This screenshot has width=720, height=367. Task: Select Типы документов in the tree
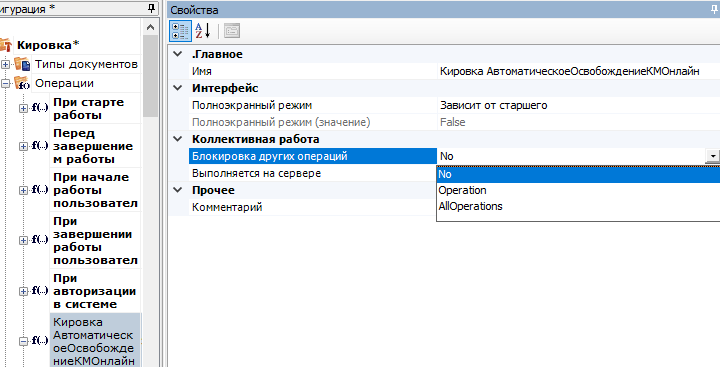click(x=86, y=64)
